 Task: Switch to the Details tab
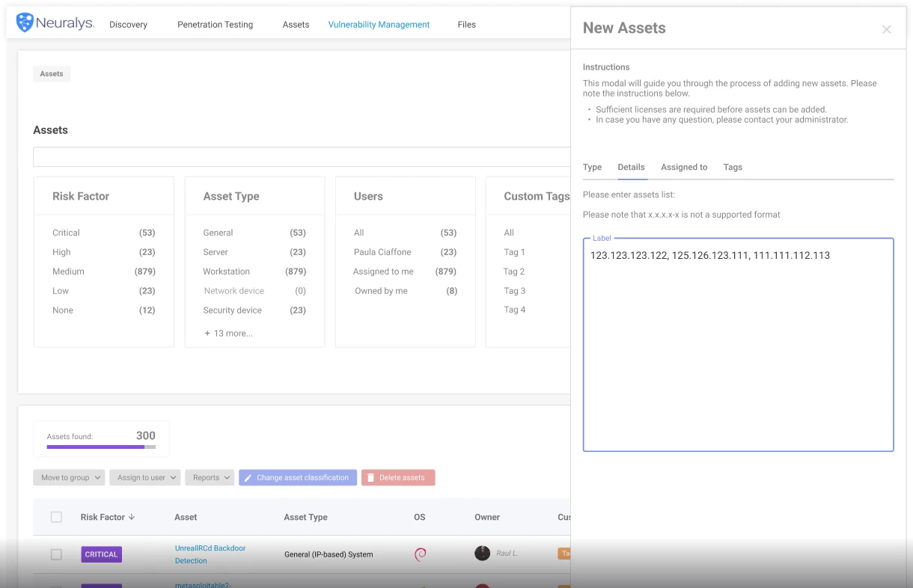(x=632, y=168)
